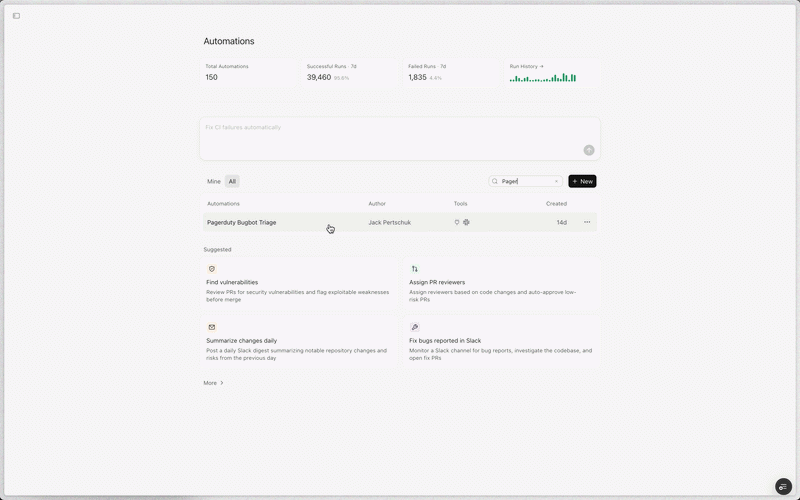Click the search magnifier icon
Image resolution: width=800 pixels, height=500 pixels.
point(494,181)
